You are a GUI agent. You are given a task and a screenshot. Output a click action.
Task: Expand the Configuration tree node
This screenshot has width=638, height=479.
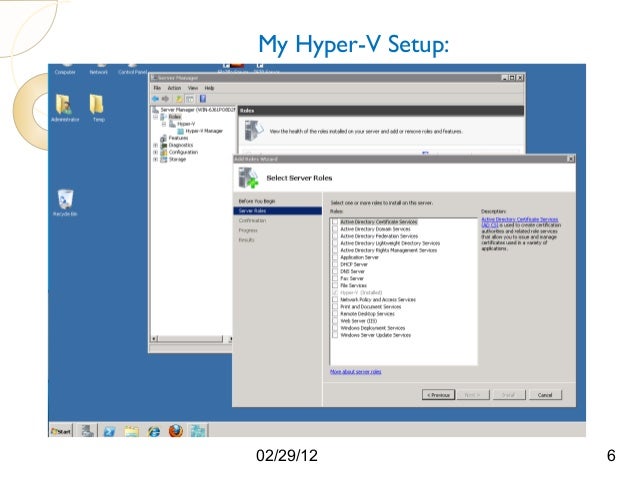tap(155, 152)
